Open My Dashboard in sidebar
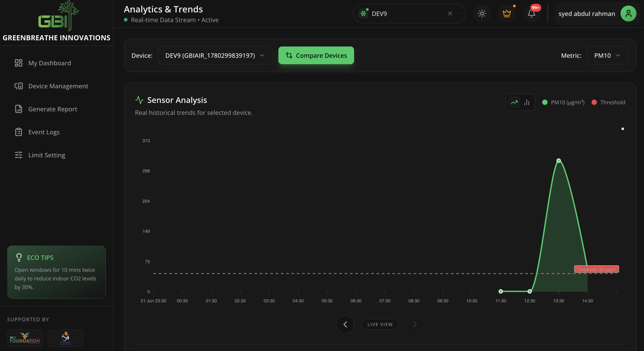Screen dimensions: 644x351 [x=50, y=63]
